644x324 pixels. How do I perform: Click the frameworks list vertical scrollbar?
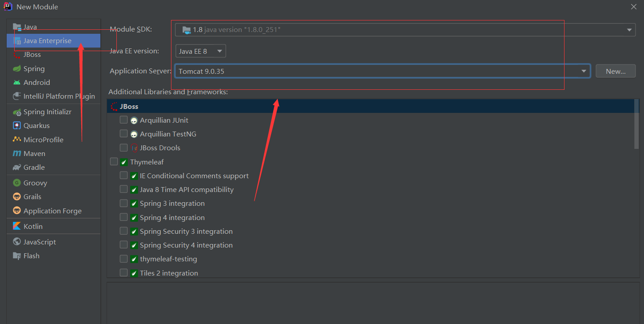[636, 124]
